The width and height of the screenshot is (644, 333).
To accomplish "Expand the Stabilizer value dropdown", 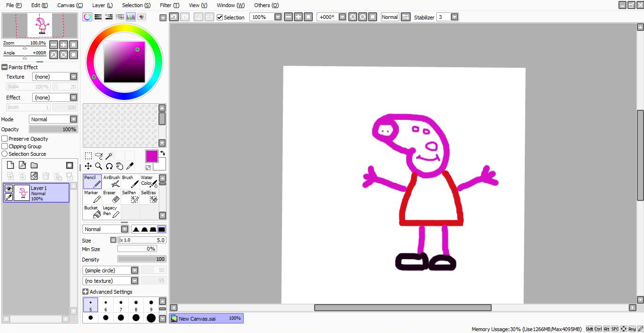I will pos(454,17).
